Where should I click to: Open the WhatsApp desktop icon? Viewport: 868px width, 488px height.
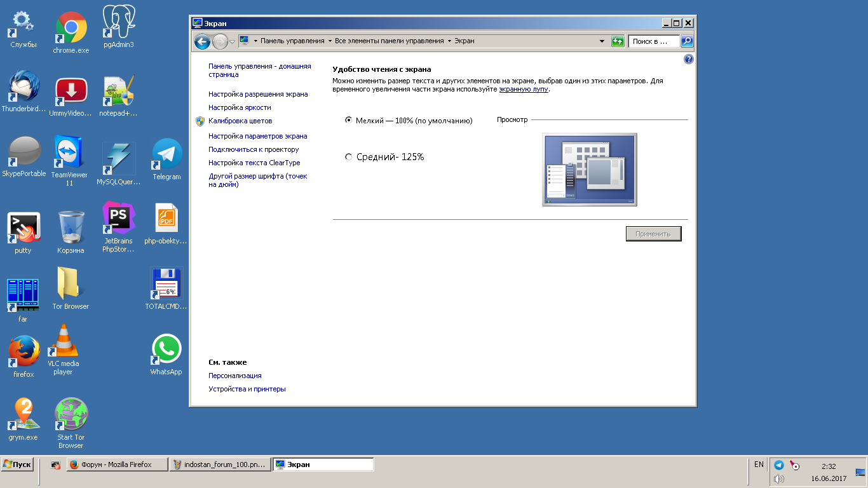[x=166, y=350]
